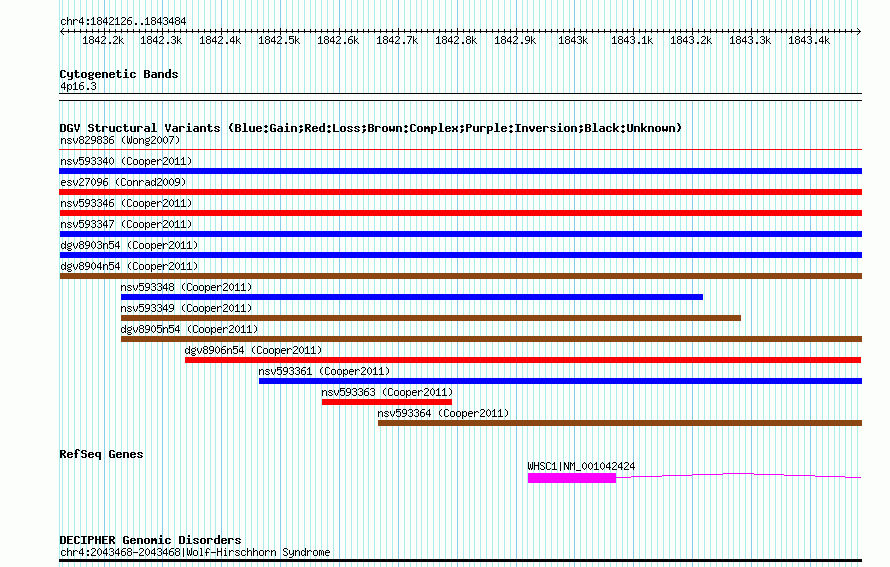The height and width of the screenshot is (567, 890).
Task: Select the blue dgv8903n54 bar
Action: 460,255
